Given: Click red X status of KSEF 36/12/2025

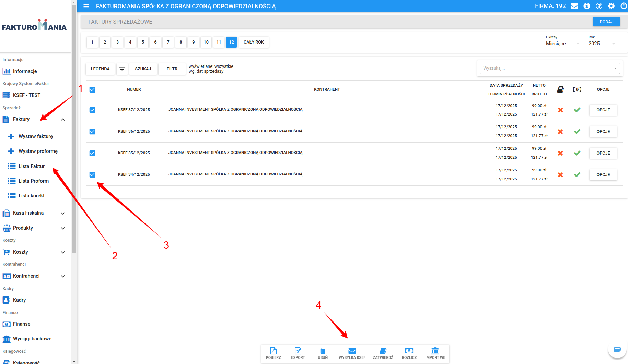Looking at the screenshot, I should (x=560, y=132).
